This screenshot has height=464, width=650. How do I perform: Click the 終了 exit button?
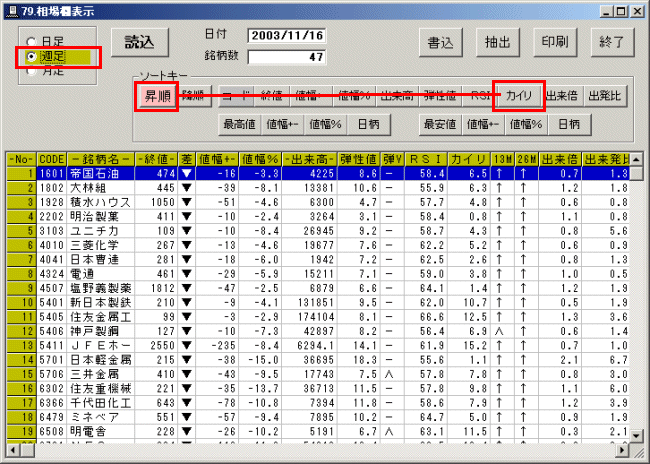pyautogui.click(x=612, y=42)
